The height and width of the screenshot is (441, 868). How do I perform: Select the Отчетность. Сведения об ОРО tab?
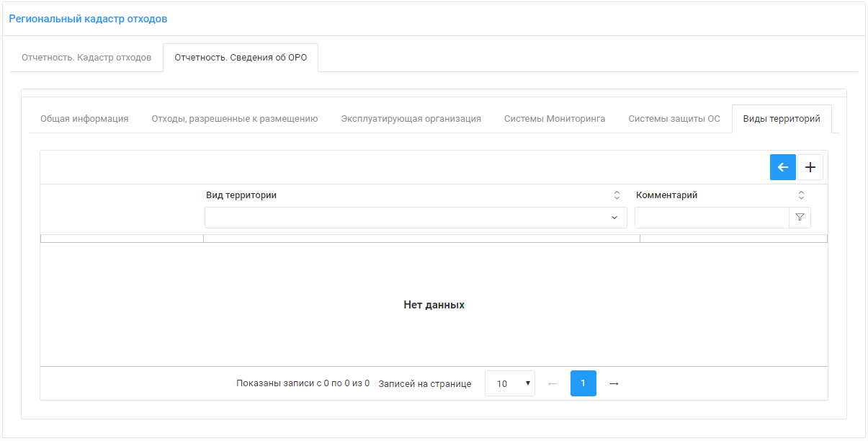241,58
